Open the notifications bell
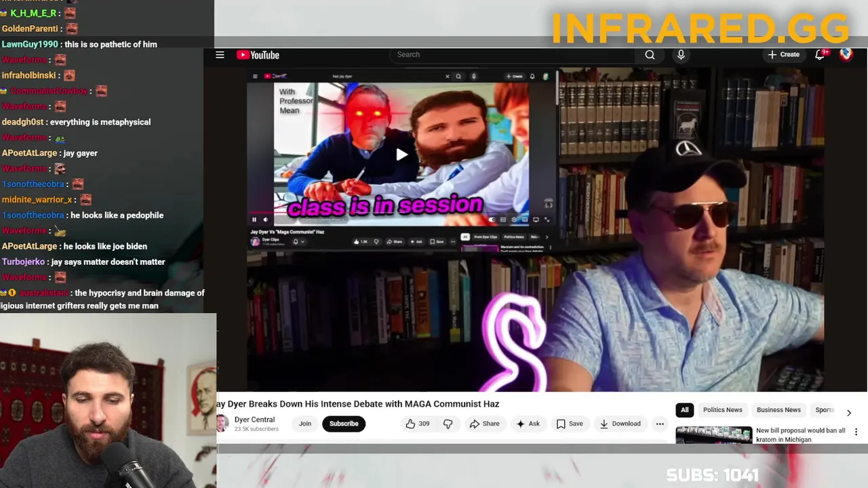868x488 pixels. 820,55
